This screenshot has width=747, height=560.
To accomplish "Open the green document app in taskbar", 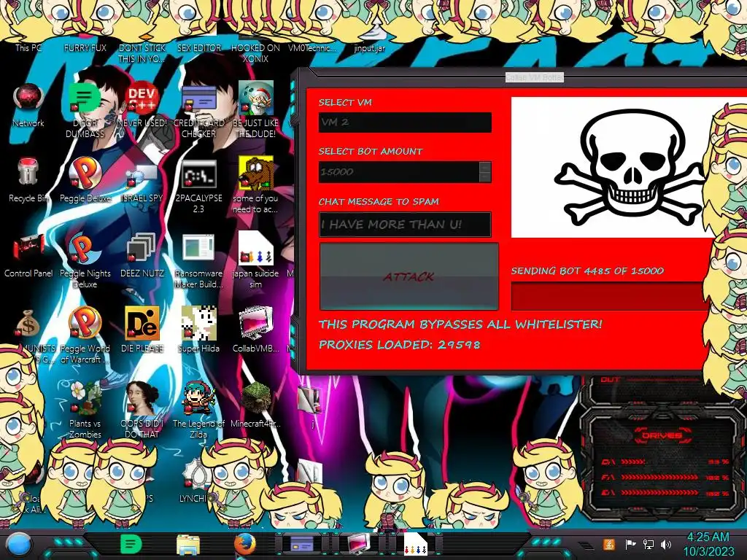I will (x=131, y=545).
